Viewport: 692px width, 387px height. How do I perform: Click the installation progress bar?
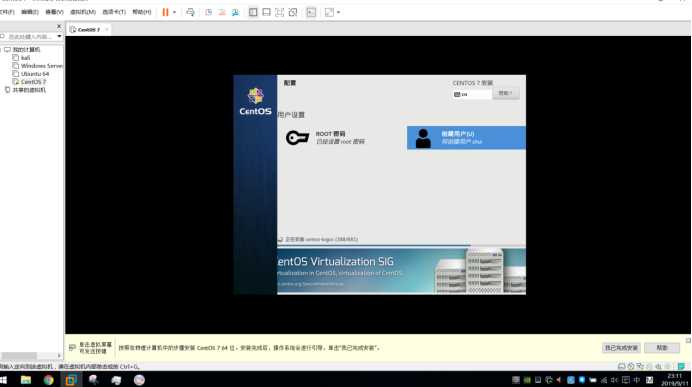tap(401, 245)
